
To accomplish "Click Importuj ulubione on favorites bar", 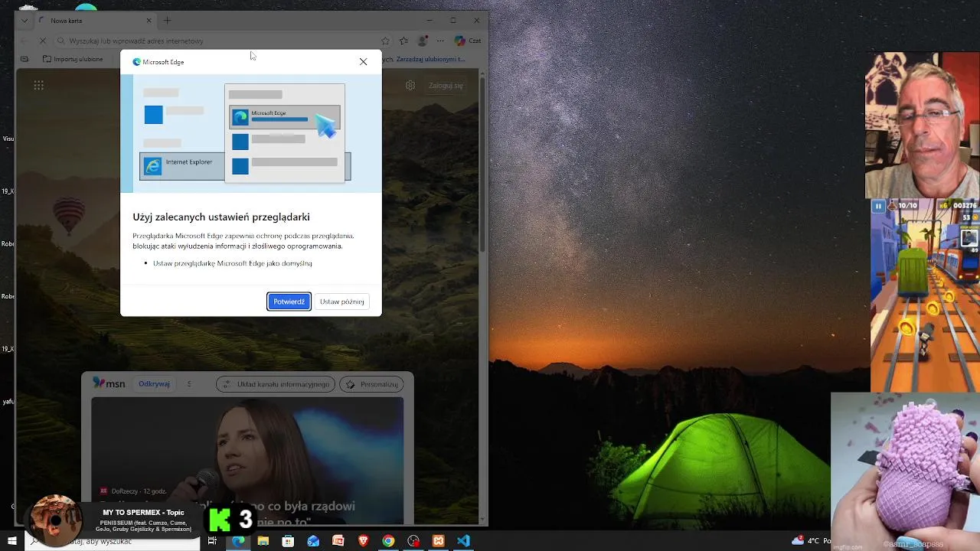I will (x=73, y=59).
